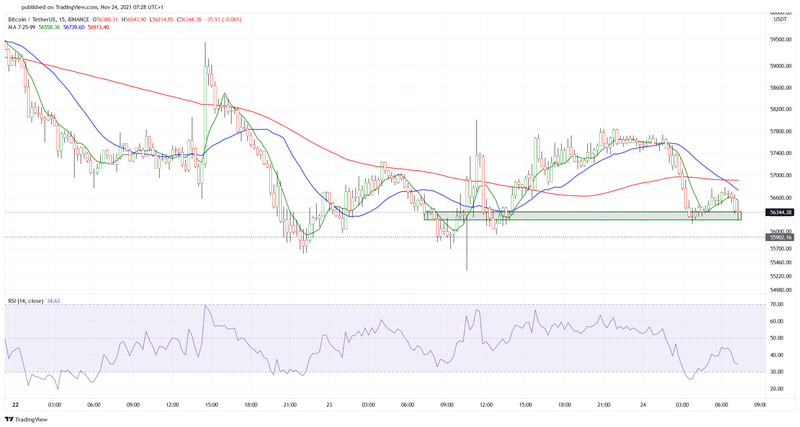Click the close value 56344.38 in legend

coord(189,20)
